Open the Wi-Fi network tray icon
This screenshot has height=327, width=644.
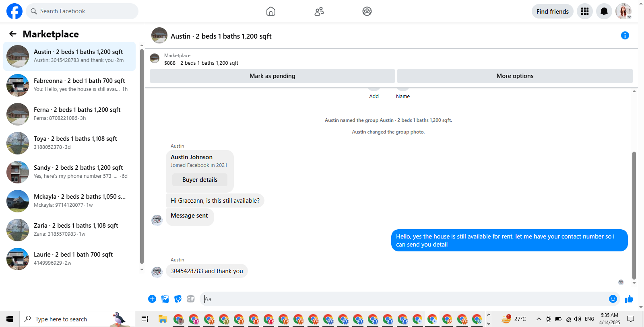(568, 319)
